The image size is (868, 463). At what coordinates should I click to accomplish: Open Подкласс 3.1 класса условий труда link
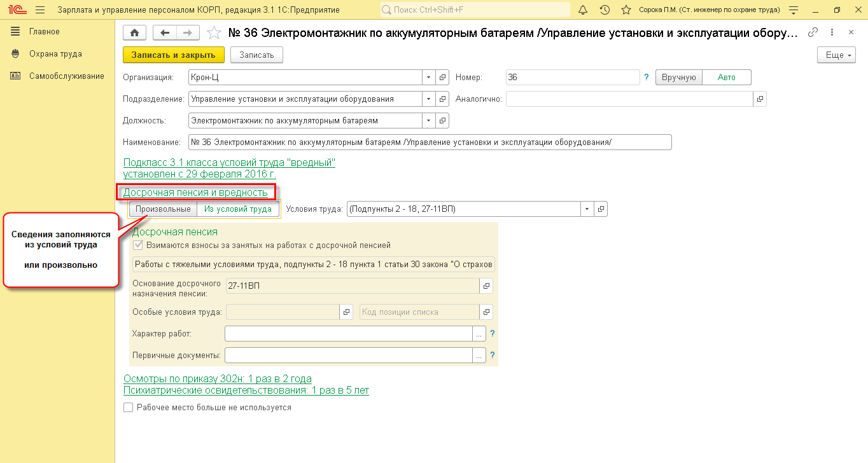[x=229, y=168]
